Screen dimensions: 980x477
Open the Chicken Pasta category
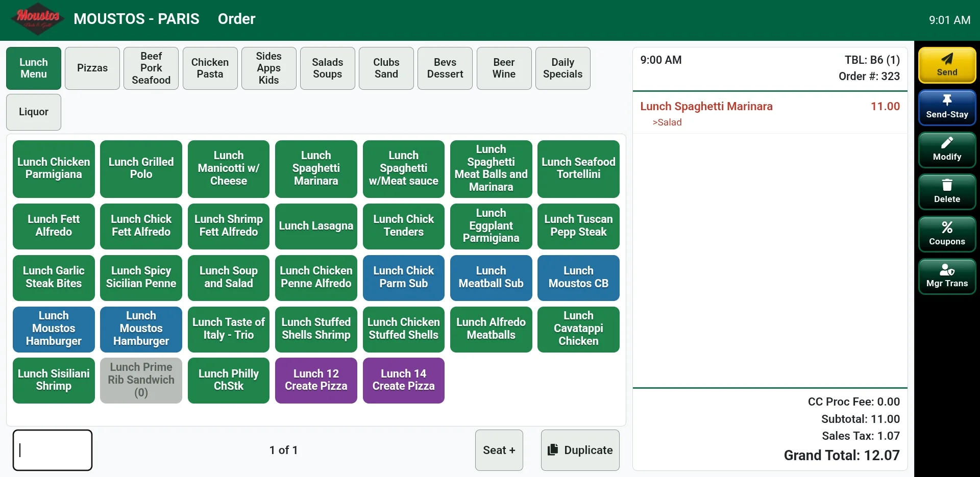point(210,68)
